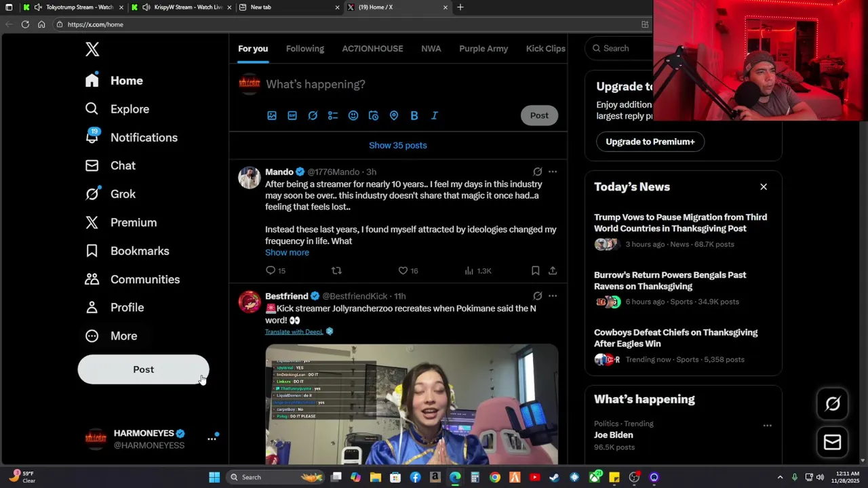Add media using the image icon in composer
Screen dimensions: 868x488
point(272,116)
